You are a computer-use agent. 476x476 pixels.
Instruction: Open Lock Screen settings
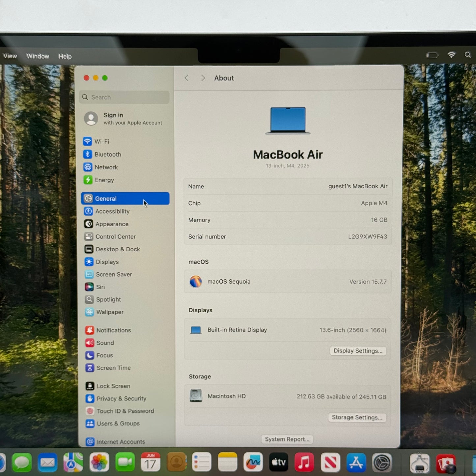click(x=108, y=386)
